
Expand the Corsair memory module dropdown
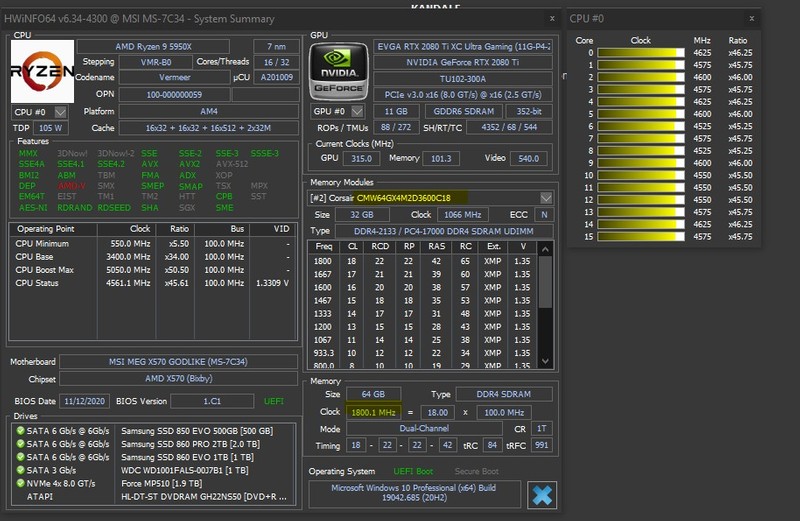546,198
